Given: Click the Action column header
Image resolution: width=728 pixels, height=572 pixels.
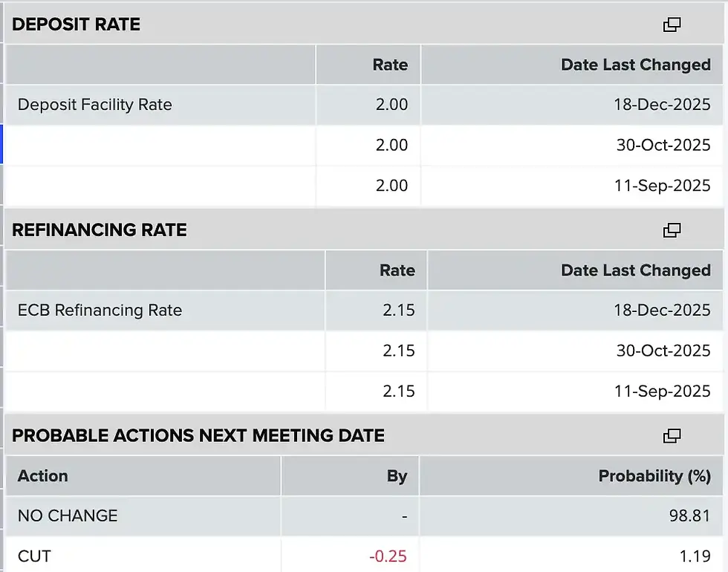Looking at the screenshot, I should coord(42,476).
